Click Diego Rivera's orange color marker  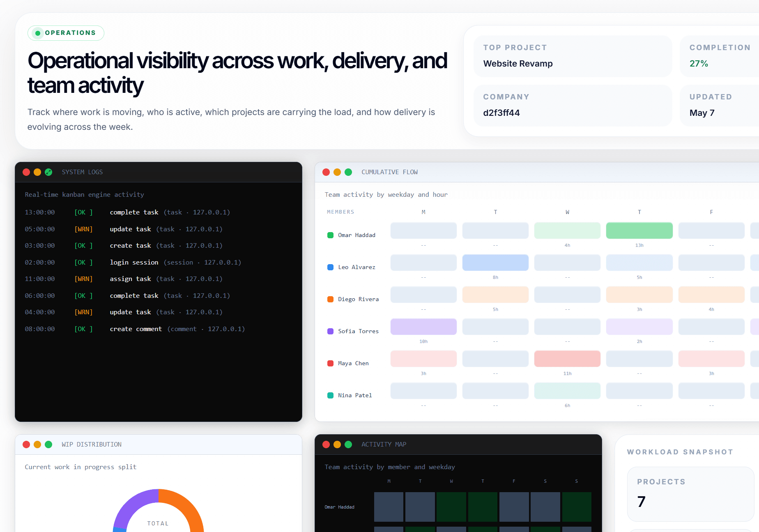[330, 299]
